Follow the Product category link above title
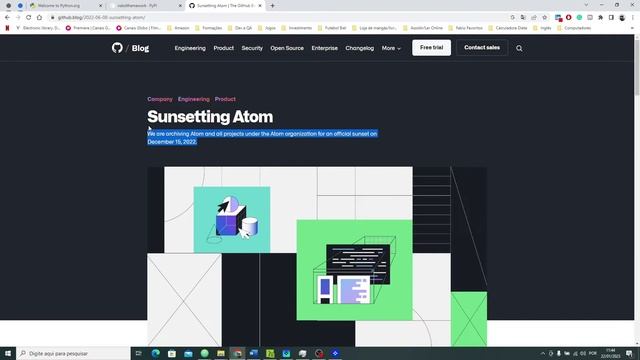Image resolution: width=640 pixels, height=360 pixels. (225, 99)
